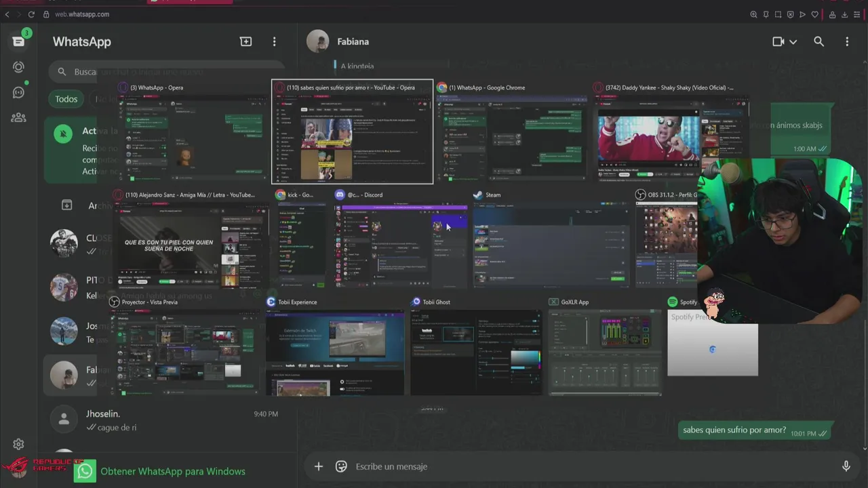Screen dimensions: 868x488
Task: Open Fabiana contact name in chat header
Action: (x=353, y=41)
